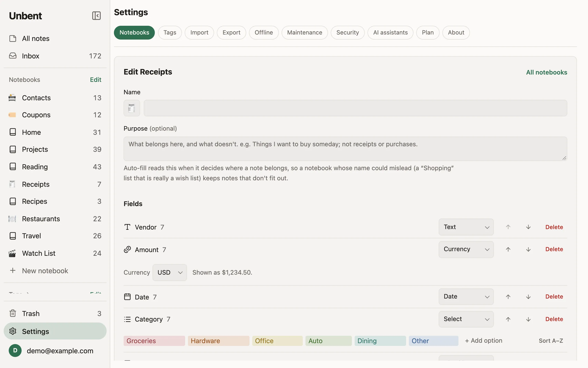The width and height of the screenshot is (588, 368).
Task: Click the Purpose text area
Action: pos(345,149)
